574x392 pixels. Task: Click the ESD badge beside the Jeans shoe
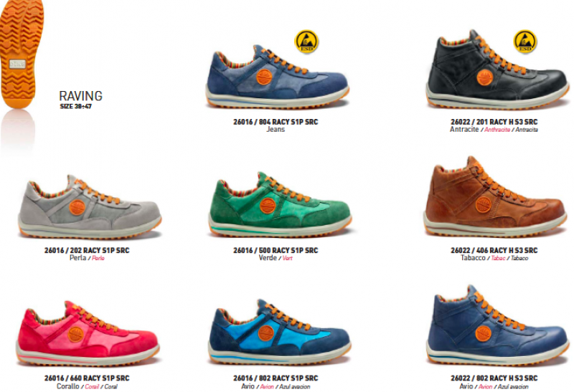pyautogui.click(x=306, y=42)
